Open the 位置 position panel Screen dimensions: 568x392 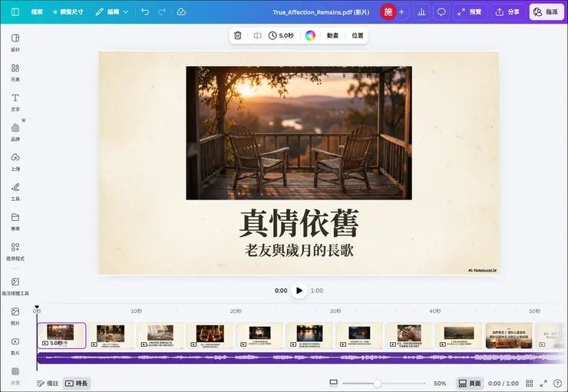point(358,35)
